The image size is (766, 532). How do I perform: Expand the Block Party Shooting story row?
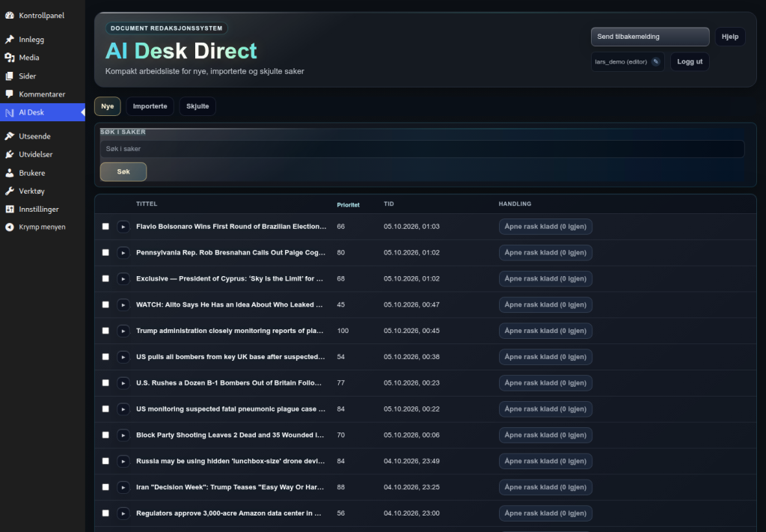(123, 435)
